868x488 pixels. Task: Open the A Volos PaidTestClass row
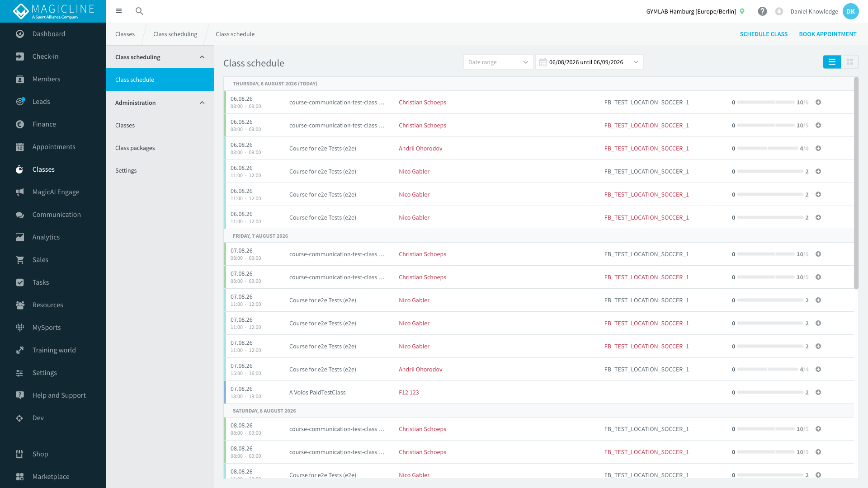tap(539, 392)
